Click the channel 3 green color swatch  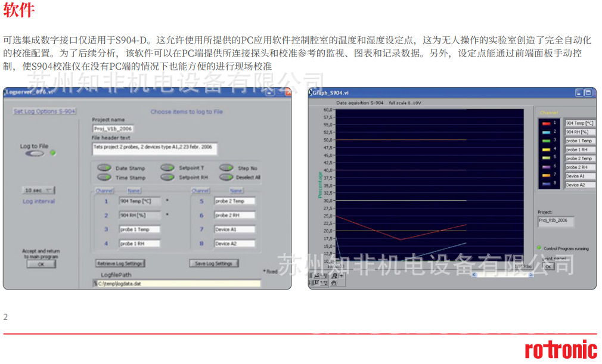(x=546, y=141)
